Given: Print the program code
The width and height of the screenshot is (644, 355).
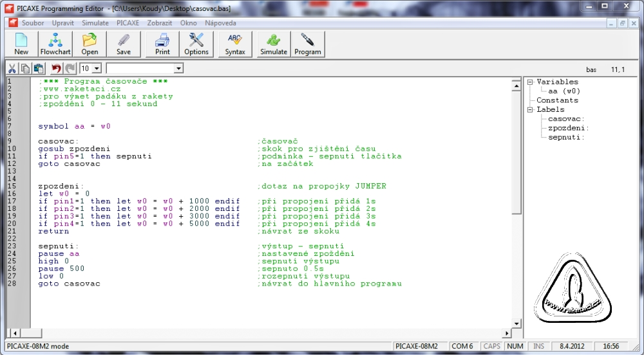Looking at the screenshot, I should click(x=162, y=44).
